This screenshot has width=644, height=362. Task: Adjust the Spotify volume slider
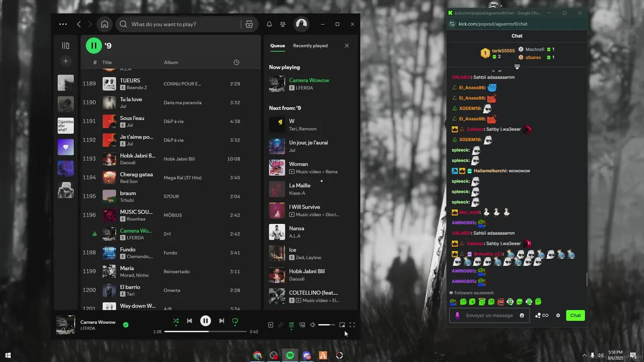pyautogui.click(x=327, y=325)
